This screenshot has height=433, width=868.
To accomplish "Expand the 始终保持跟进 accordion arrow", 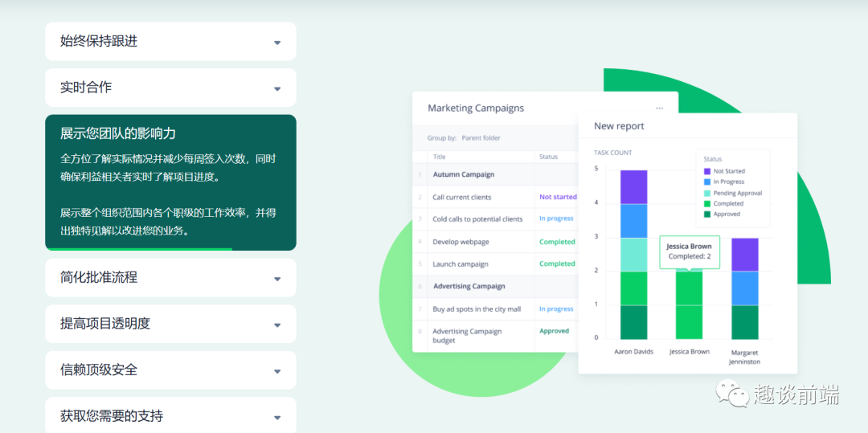I will [277, 43].
